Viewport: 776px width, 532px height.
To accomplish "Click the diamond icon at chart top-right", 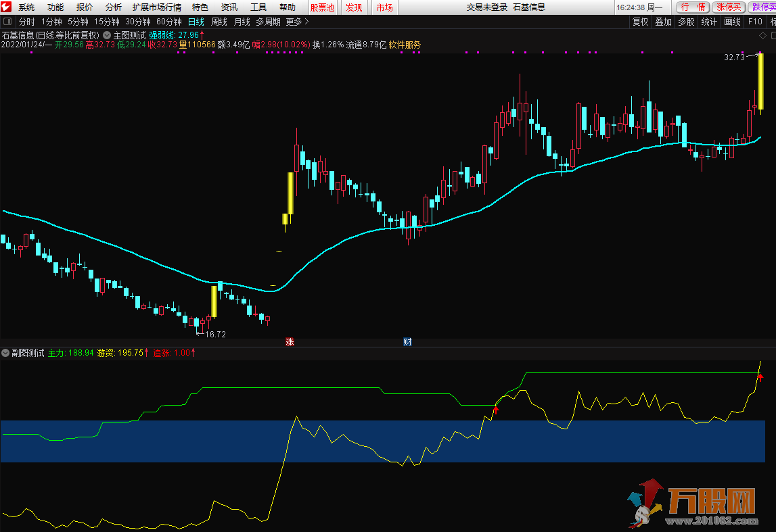I will tap(762, 35).
